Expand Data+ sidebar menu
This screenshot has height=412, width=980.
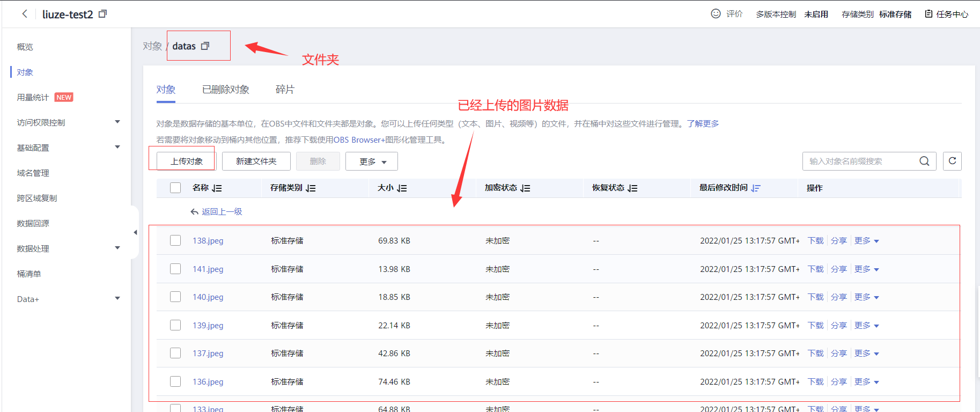pos(117,298)
